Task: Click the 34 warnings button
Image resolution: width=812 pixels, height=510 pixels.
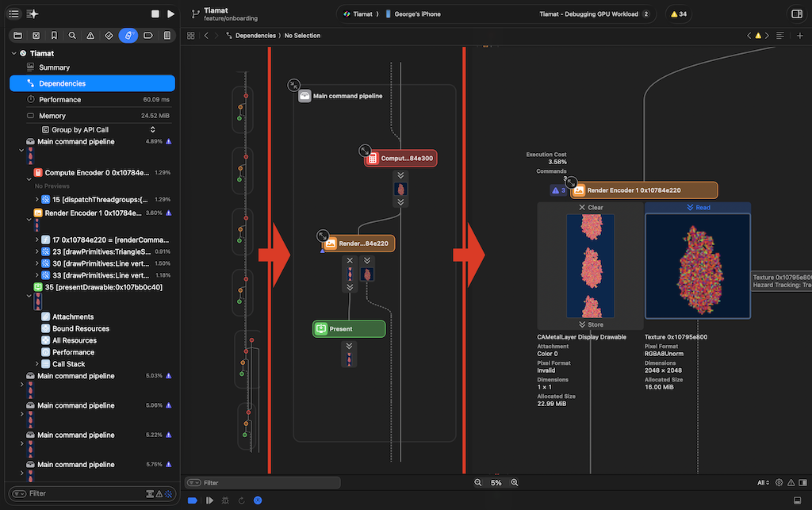Action: point(678,14)
